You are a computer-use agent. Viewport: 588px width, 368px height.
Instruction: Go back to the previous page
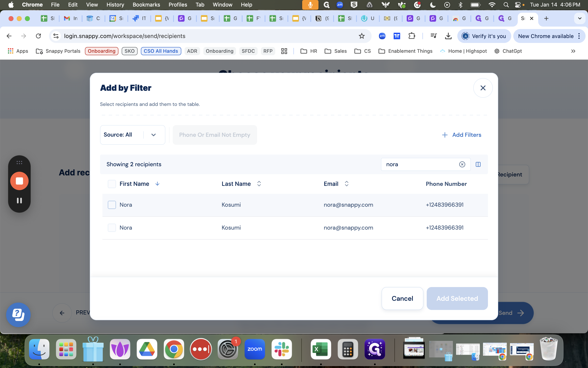coord(9,36)
